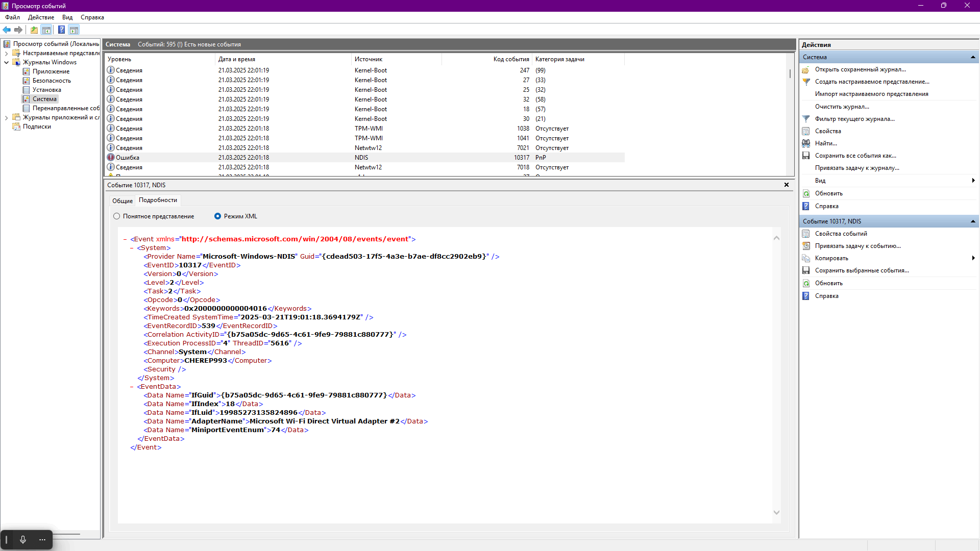Collapse the System XML node
The width and height of the screenshot is (980, 551).
[132, 248]
